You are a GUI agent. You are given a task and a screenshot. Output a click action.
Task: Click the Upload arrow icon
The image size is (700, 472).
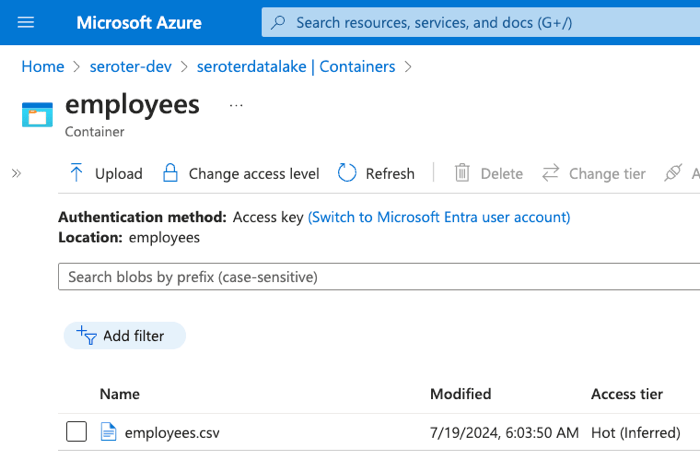point(77,173)
